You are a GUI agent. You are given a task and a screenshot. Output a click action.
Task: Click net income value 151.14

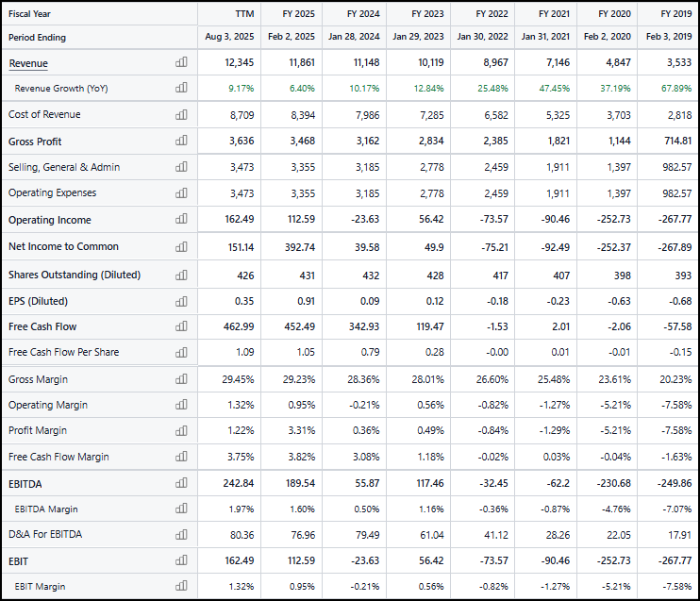tap(242, 247)
